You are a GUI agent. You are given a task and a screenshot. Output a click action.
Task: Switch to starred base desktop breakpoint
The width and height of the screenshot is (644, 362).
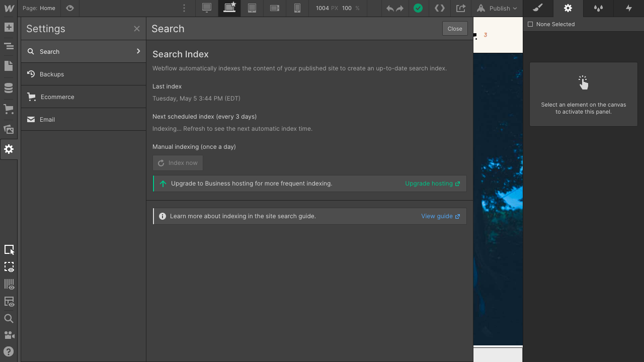click(x=229, y=8)
